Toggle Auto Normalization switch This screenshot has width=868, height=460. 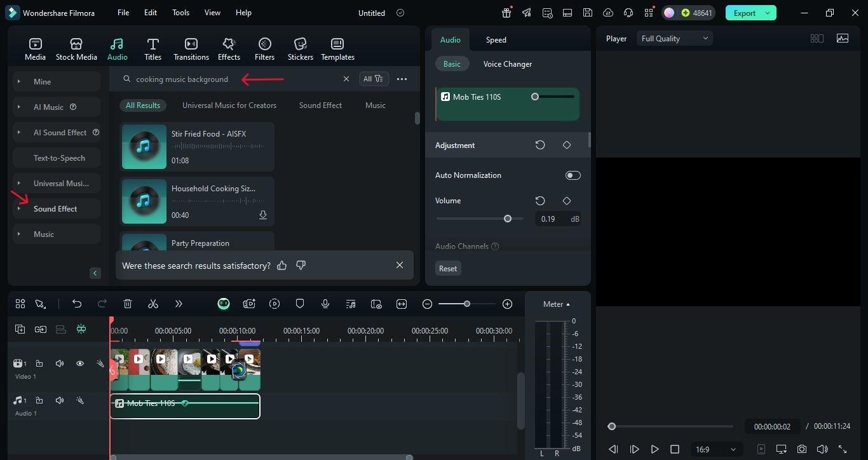[x=573, y=175]
